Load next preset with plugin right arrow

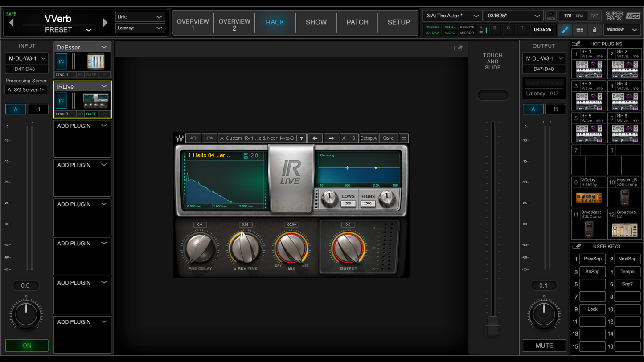point(331,138)
